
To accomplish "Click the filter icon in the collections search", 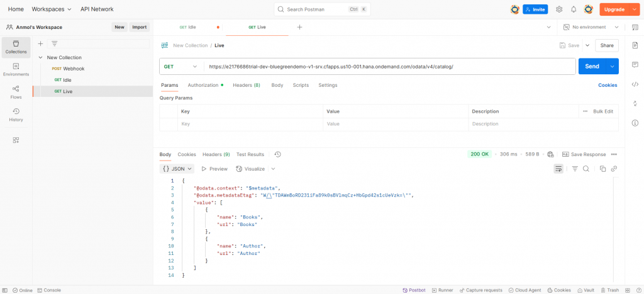I will pyautogui.click(x=54, y=43).
